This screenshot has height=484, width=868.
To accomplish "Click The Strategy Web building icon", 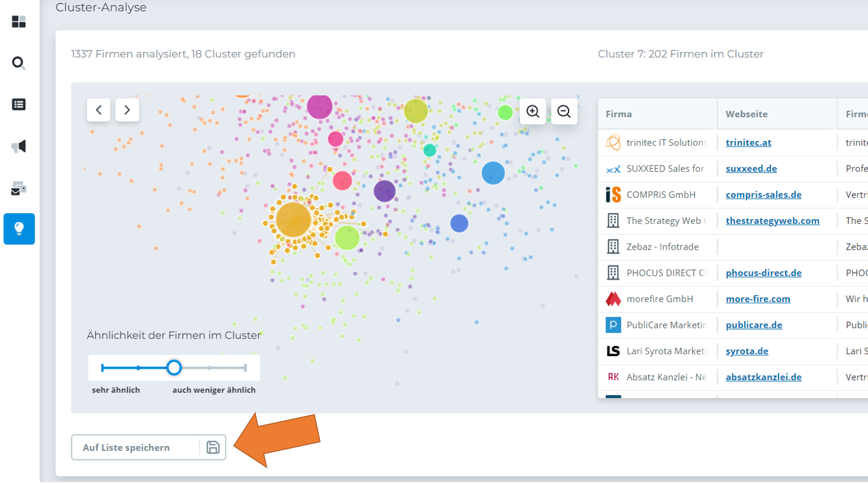I will [x=613, y=220].
